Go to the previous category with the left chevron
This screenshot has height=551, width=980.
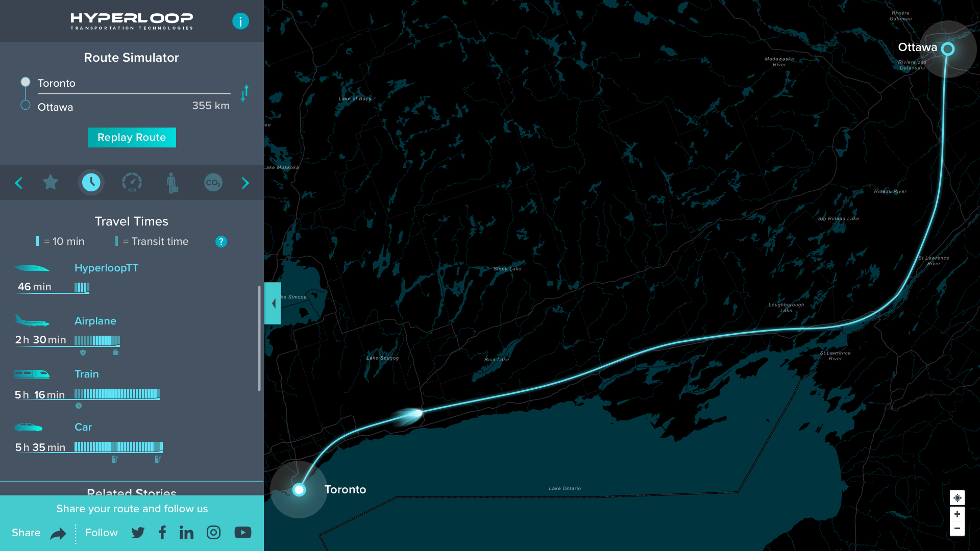(19, 183)
